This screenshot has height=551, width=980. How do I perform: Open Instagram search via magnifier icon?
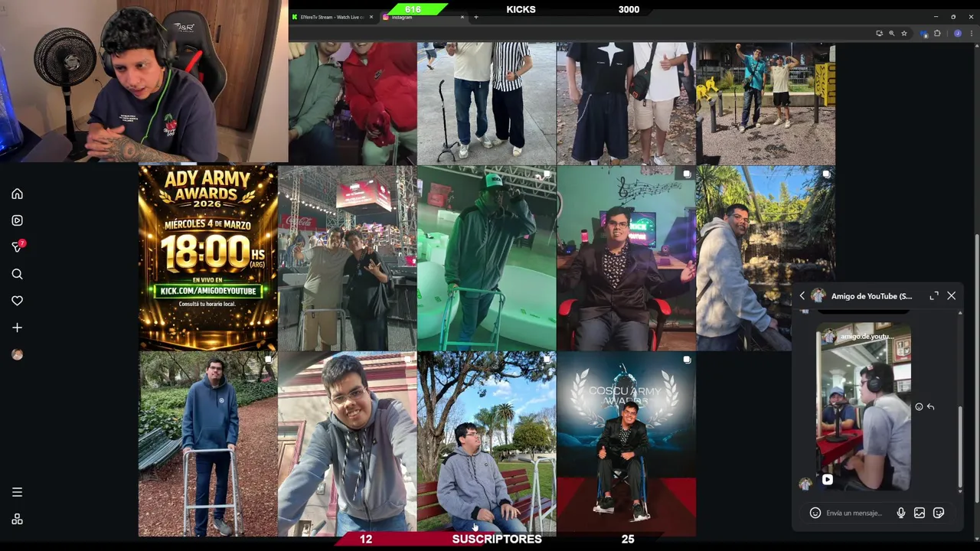coord(17,274)
